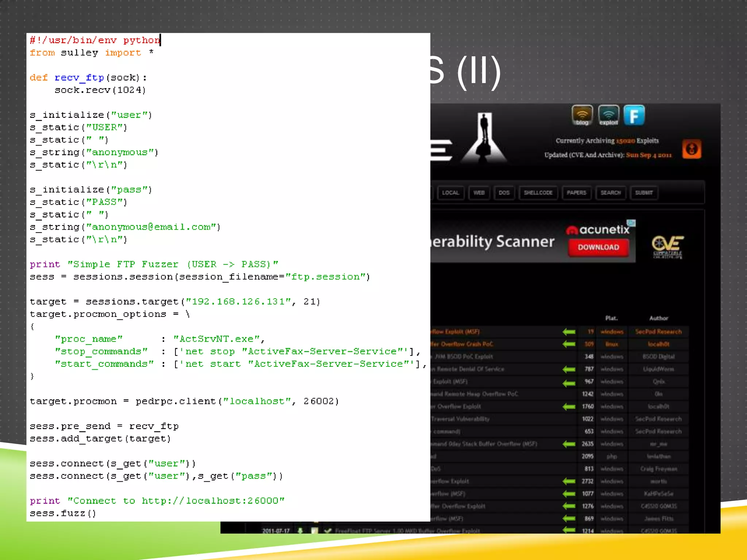
Task: Click the green download arrow beside 2011-07-17
Action: 300,531
